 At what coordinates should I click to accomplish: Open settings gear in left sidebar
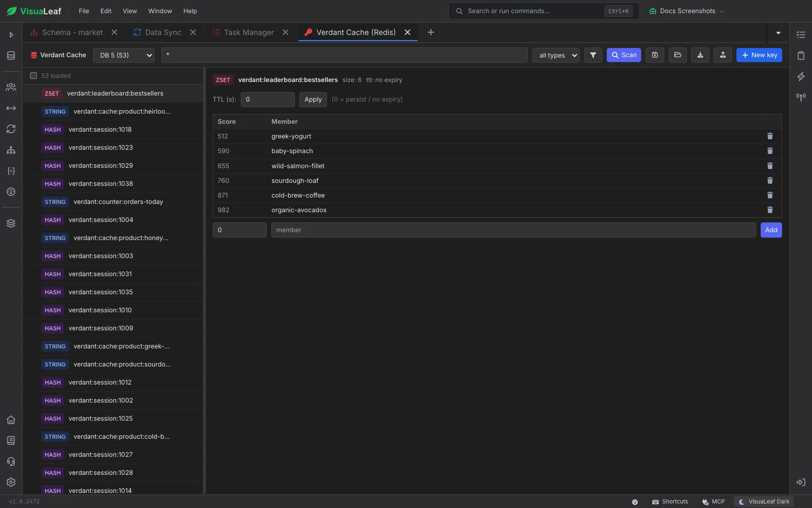[11, 482]
